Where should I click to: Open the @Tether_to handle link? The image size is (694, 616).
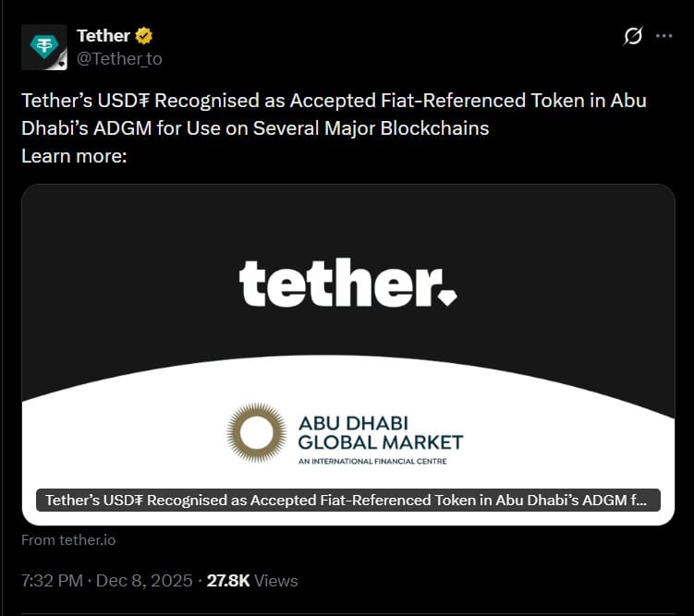coord(119,58)
